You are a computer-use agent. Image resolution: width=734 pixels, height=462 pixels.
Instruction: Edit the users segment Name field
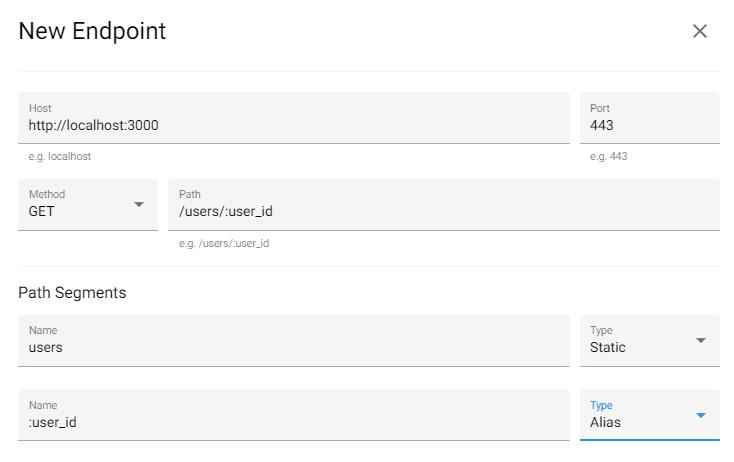[x=294, y=348]
